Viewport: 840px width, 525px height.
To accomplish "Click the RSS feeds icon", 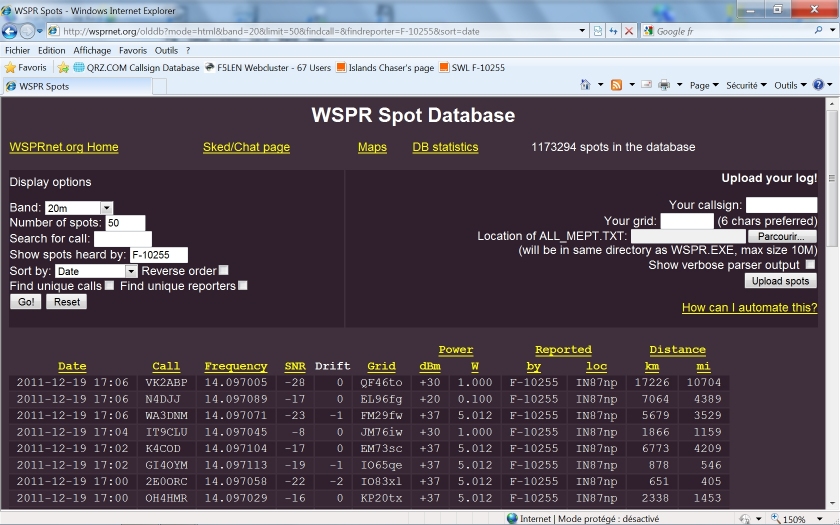I will (x=617, y=86).
